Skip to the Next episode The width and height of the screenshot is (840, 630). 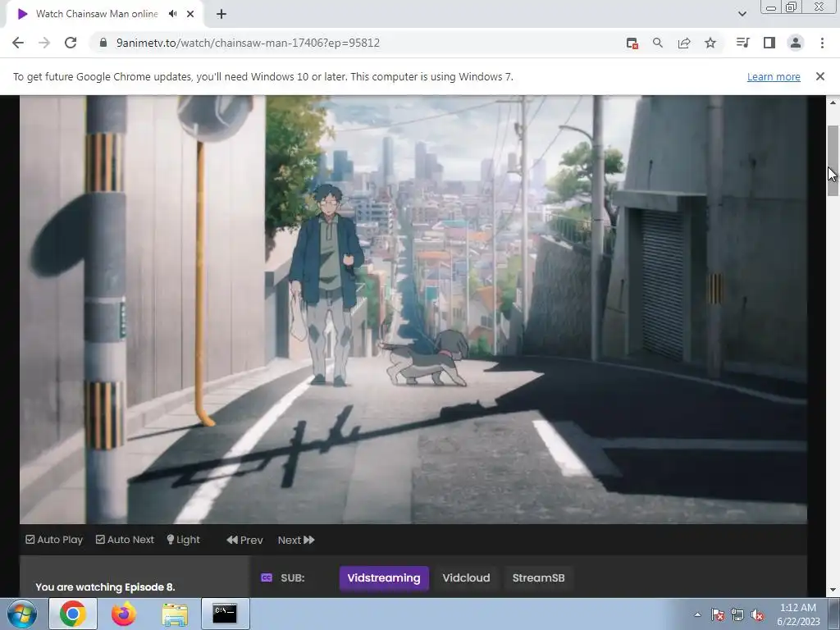[296, 540]
